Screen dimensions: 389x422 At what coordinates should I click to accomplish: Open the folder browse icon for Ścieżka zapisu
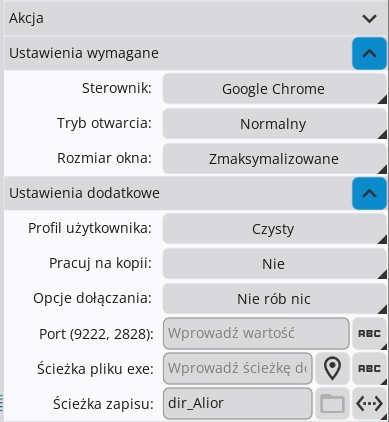332,404
